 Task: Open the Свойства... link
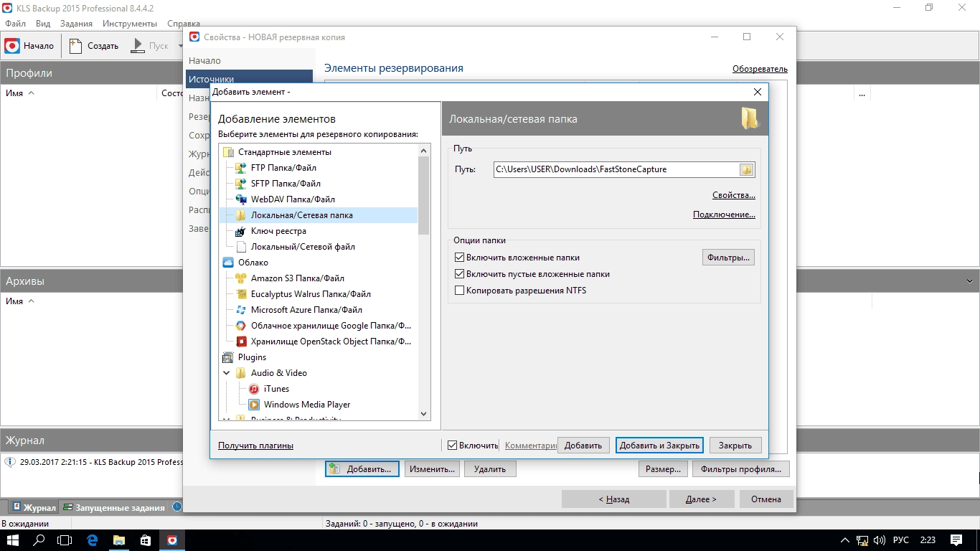(x=733, y=195)
